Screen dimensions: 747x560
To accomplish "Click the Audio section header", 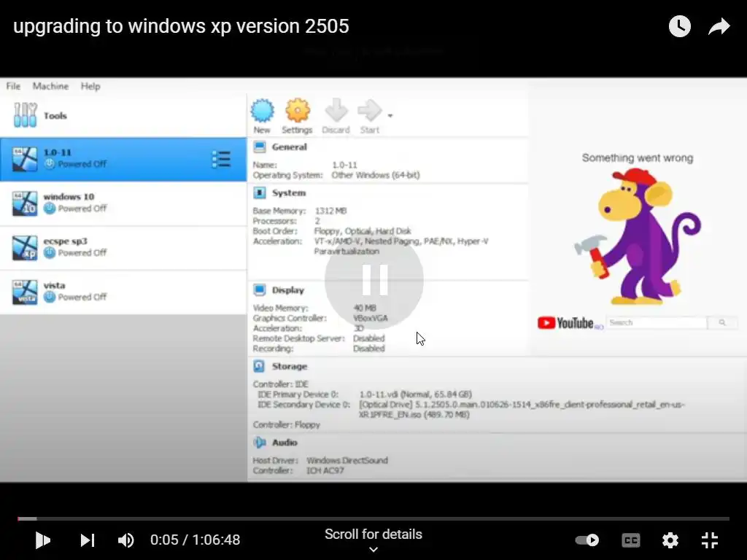I will (285, 443).
